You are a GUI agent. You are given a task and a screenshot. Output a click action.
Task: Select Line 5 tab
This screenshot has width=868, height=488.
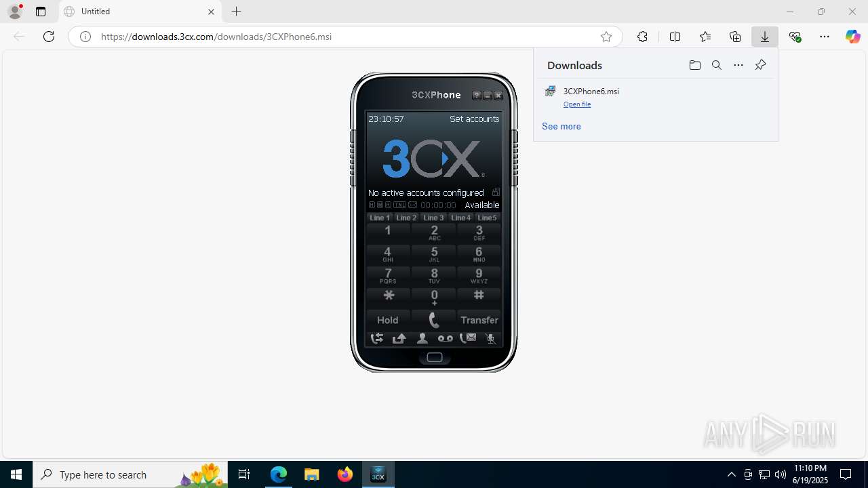[487, 218]
